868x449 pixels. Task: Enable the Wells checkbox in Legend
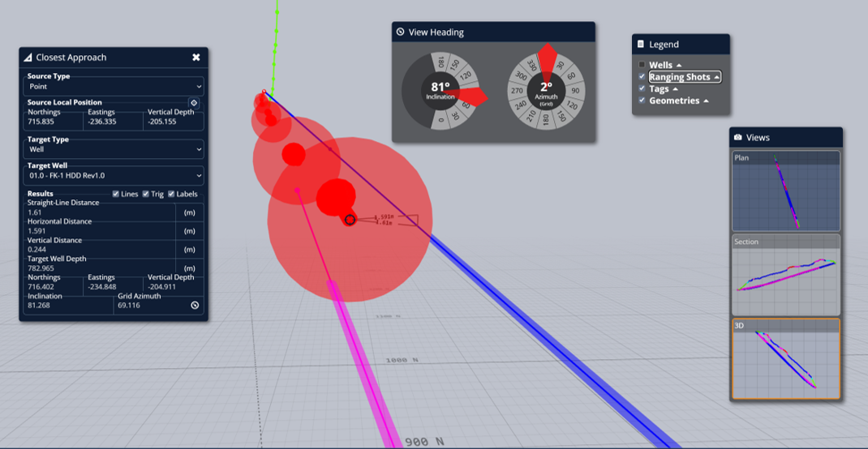coord(642,65)
